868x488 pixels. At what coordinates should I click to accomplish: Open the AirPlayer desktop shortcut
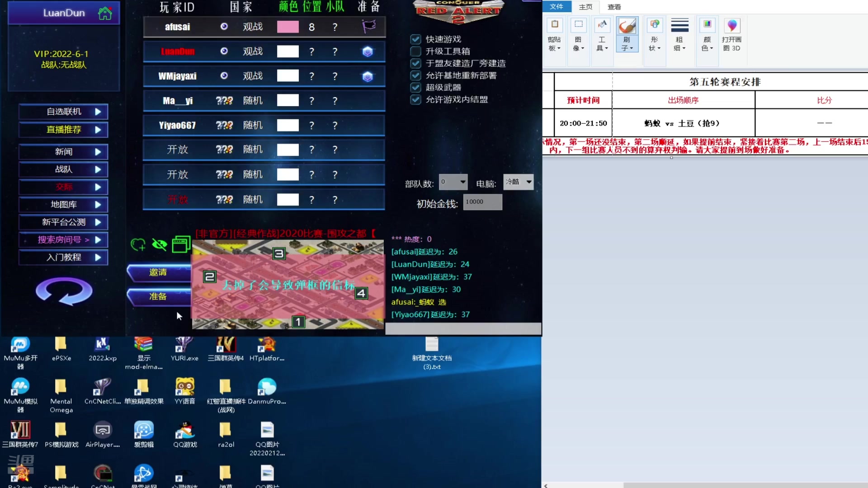pyautogui.click(x=103, y=434)
